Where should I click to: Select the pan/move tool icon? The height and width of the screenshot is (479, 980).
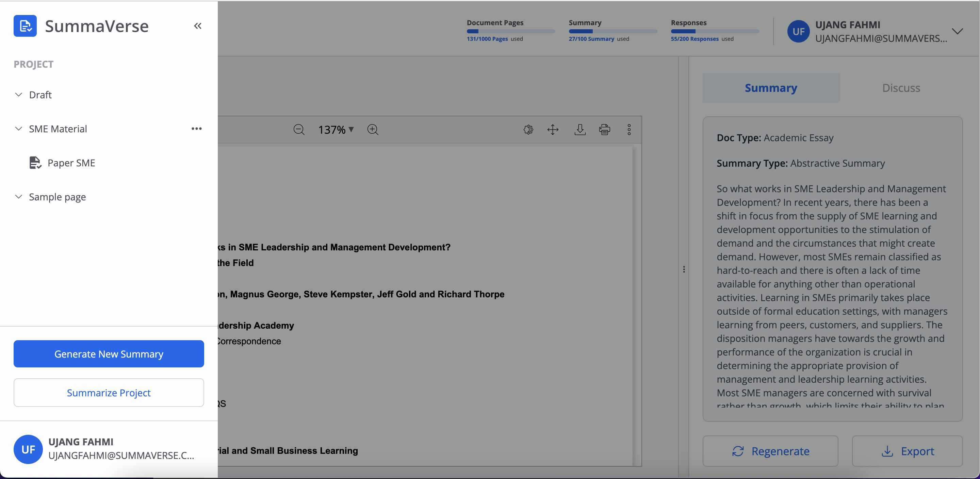coord(553,130)
